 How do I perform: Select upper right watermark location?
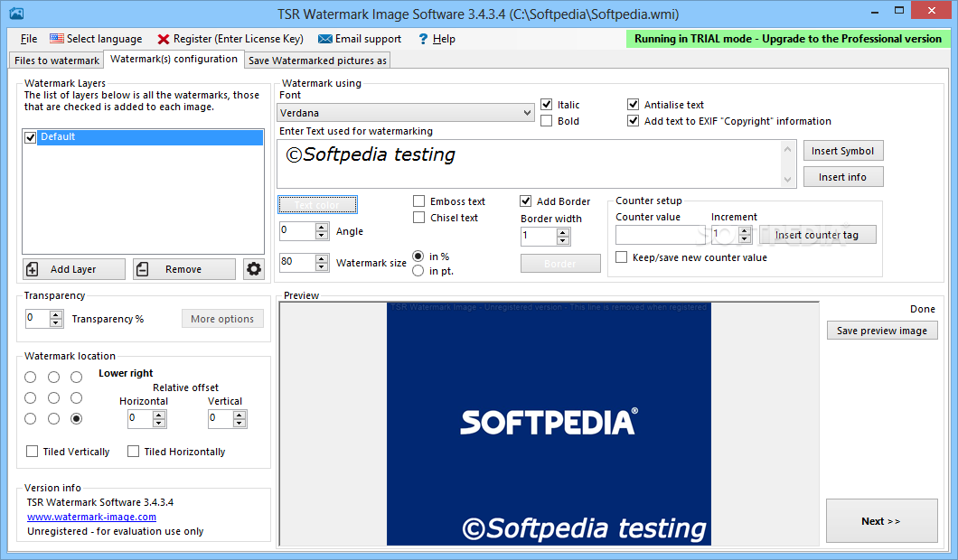[x=77, y=378]
